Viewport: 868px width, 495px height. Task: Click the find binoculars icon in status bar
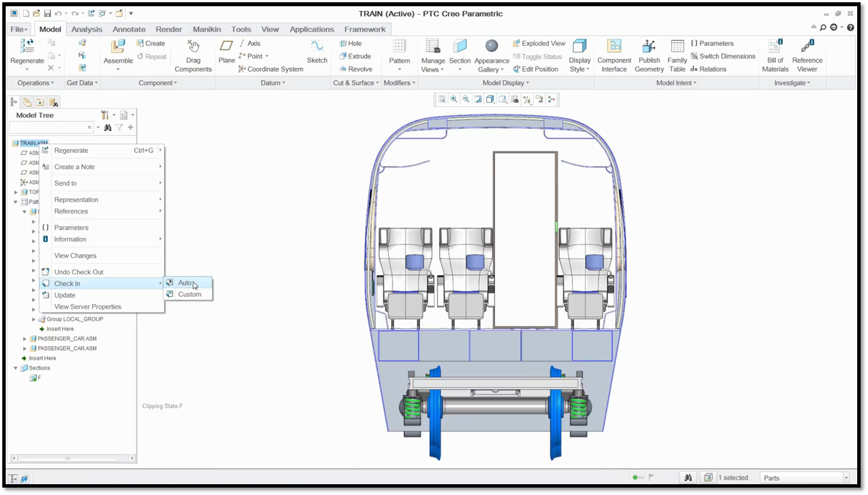pyautogui.click(x=688, y=478)
